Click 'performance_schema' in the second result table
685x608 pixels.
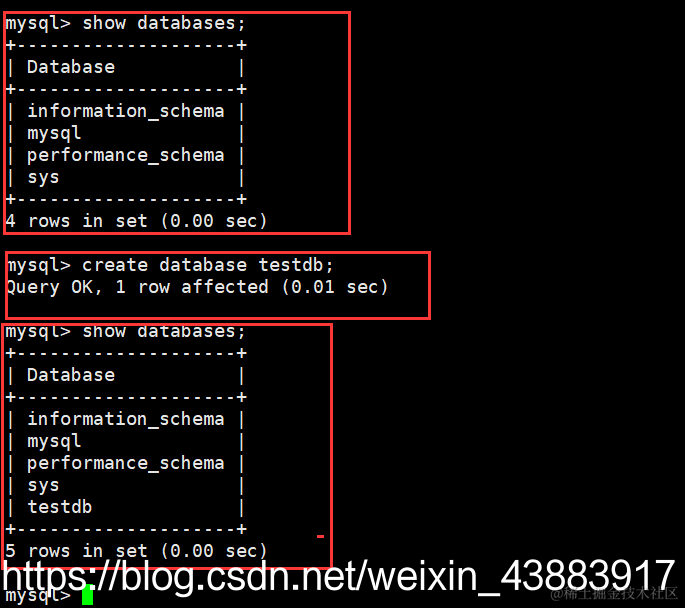126,463
